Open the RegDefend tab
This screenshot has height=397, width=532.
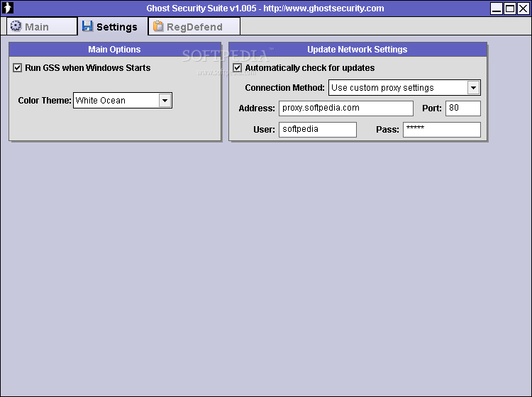pos(194,26)
